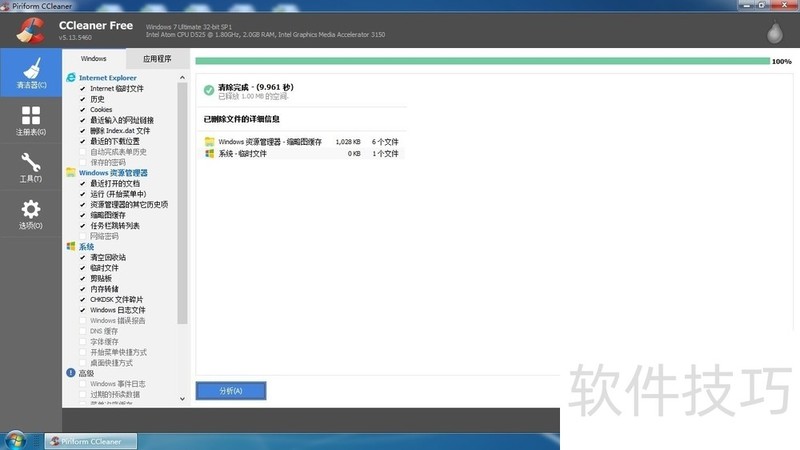The height and width of the screenshot is (450, 800).
Task: Switch to the Windows tab
Action: click(x=93, y=59)
